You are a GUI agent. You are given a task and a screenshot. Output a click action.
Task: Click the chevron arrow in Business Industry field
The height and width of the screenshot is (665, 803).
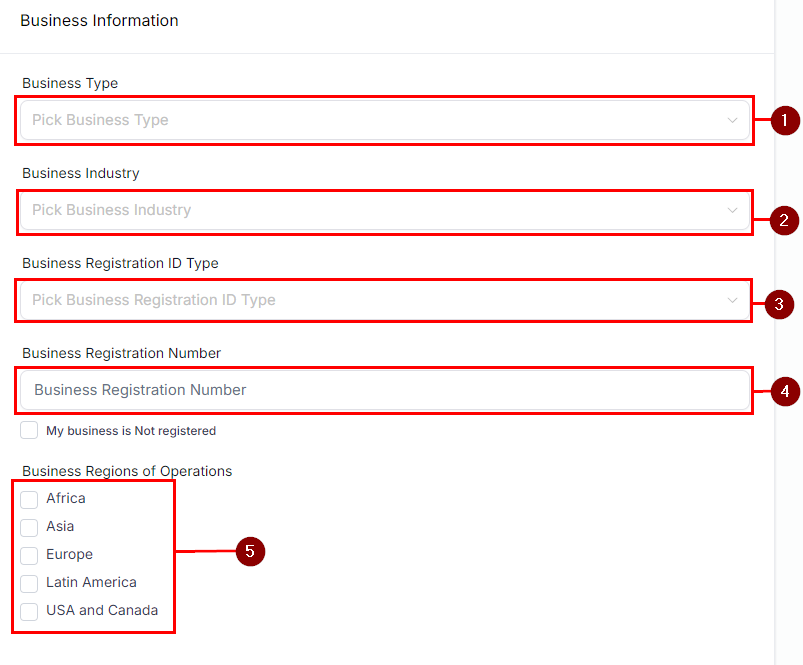(x=732, y=210)
